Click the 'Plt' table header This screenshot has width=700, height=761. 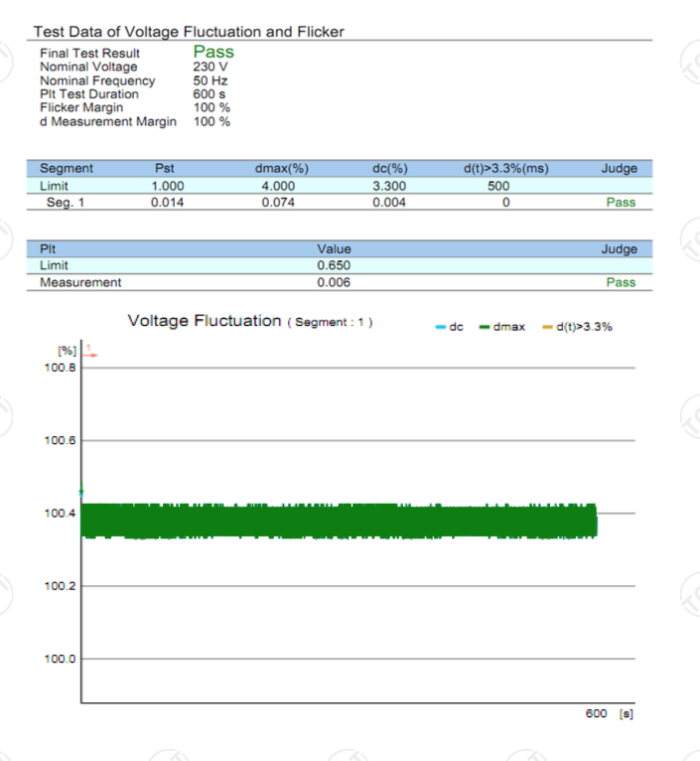48,249
